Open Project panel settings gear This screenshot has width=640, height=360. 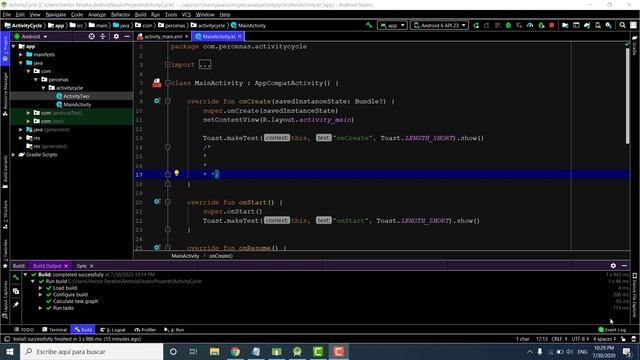click(116, 36)
